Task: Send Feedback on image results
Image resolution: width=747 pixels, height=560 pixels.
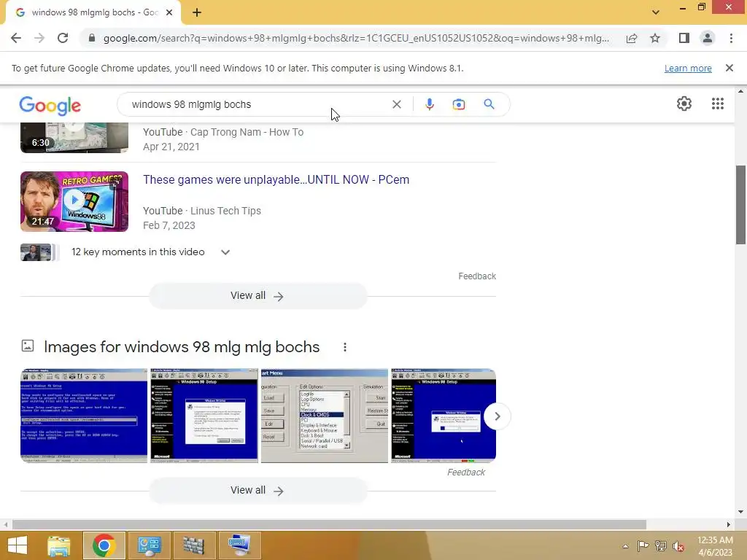Action: coord(466,472)
